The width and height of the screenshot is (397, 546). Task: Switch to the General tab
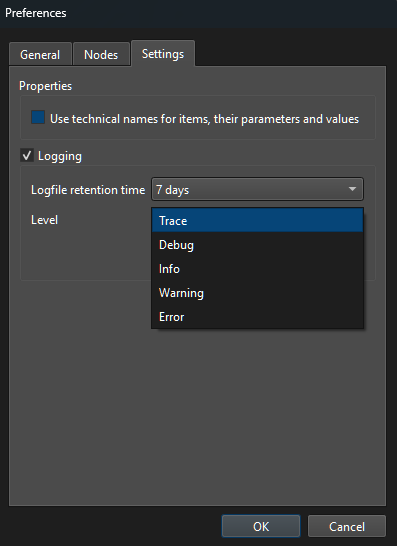click(x=40, y=54)
